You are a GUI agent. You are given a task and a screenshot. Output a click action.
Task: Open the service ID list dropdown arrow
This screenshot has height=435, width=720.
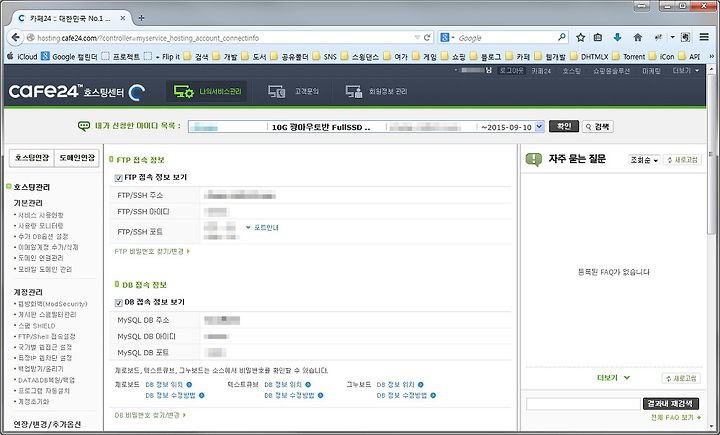540,126
